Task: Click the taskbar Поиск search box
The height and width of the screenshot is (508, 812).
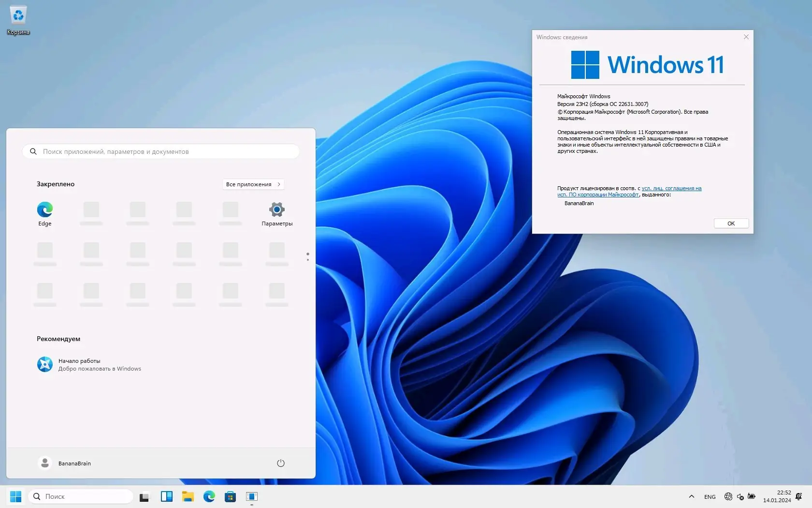Action: point(81,496)
